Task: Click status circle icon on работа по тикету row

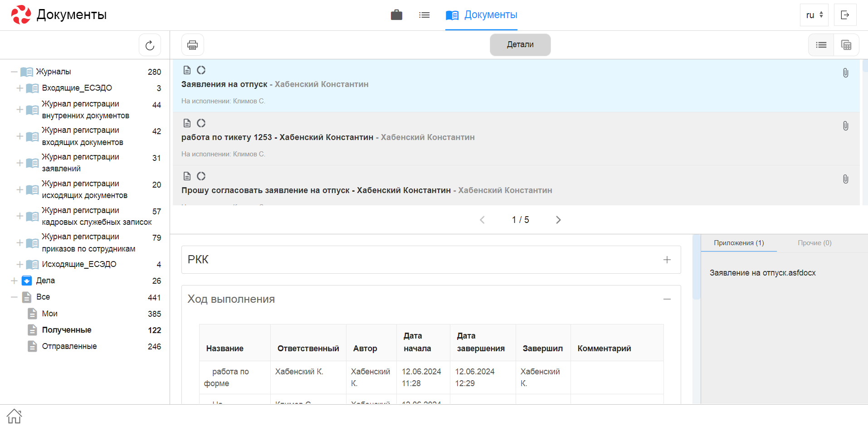Action: click(x=201, y=123)
